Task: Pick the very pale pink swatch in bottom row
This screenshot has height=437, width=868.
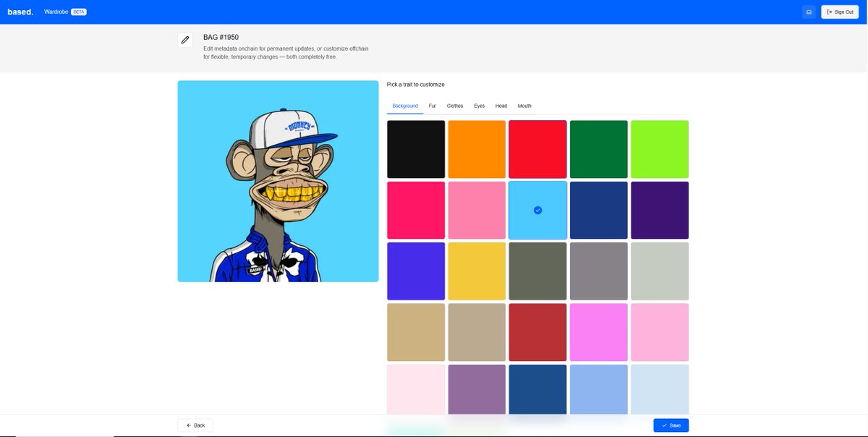Action: [x=416, y=389]
